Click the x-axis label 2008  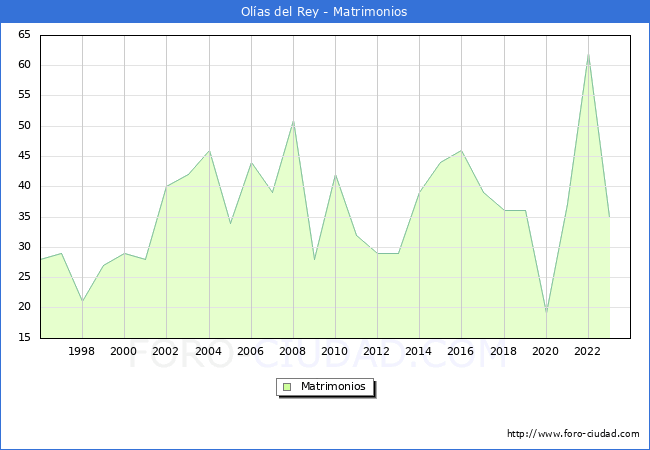[293, 351]
